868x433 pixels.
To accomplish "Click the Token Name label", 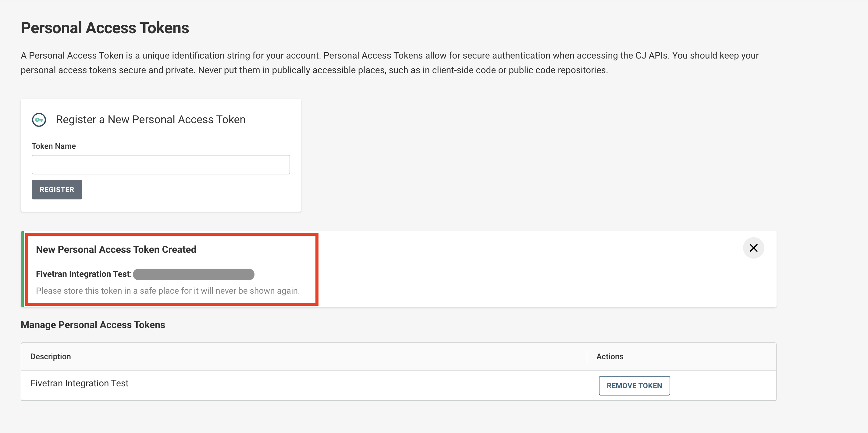I will 54,146.
